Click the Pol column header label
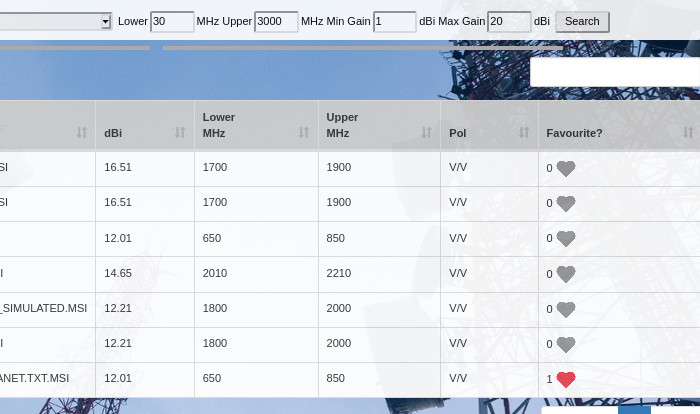 458,133
